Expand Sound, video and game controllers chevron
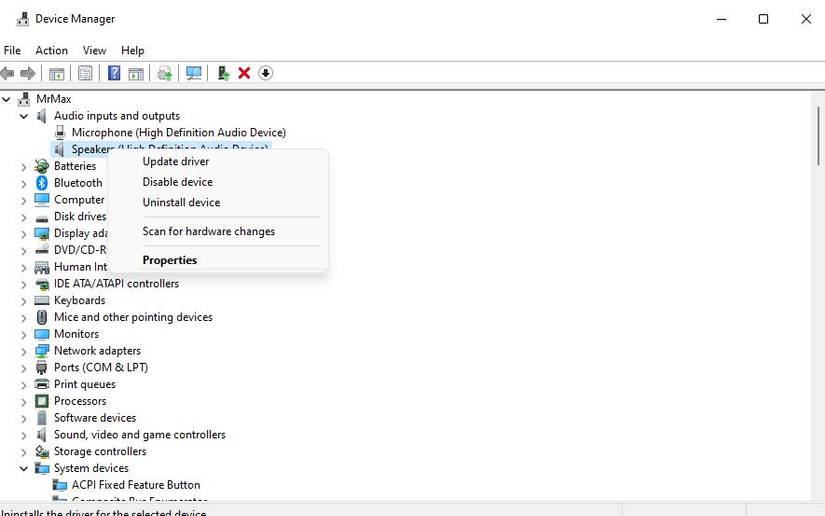825x516 pixels. pyautogui.click(x=24, y=436)
